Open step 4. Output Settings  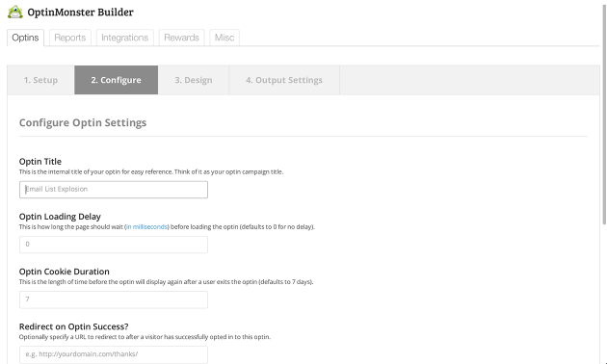[x=284, y=80]
